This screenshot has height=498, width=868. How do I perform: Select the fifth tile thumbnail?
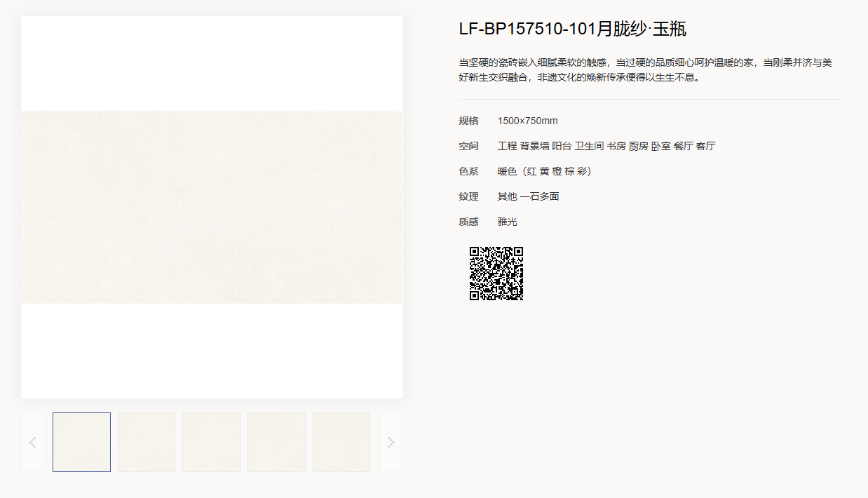pos(341,442)
